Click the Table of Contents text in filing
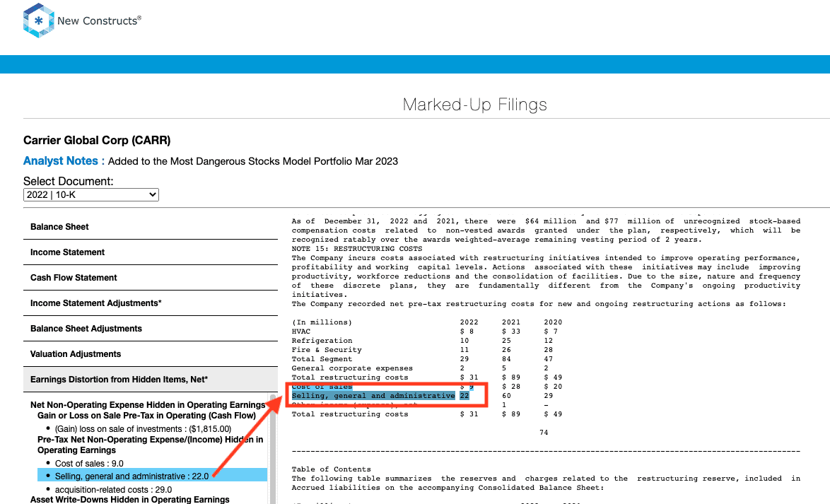The image size is (830, 504). pos(332,469)
